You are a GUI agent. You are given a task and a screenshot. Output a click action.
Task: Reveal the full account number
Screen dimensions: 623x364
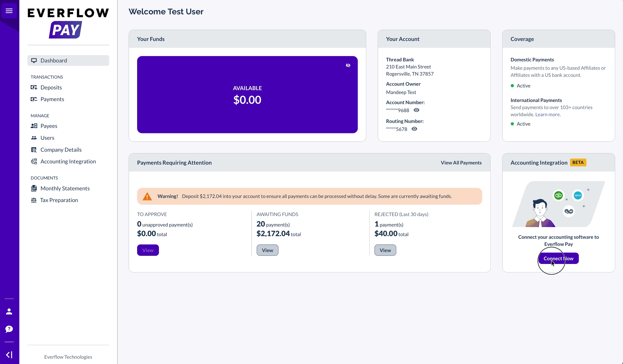coord(416,110)
